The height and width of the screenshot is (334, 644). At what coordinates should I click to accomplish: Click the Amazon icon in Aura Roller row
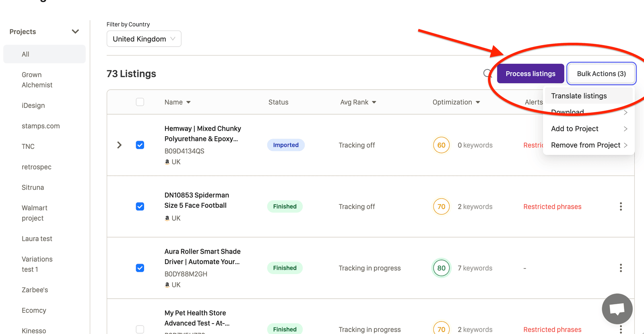[167, 285]
